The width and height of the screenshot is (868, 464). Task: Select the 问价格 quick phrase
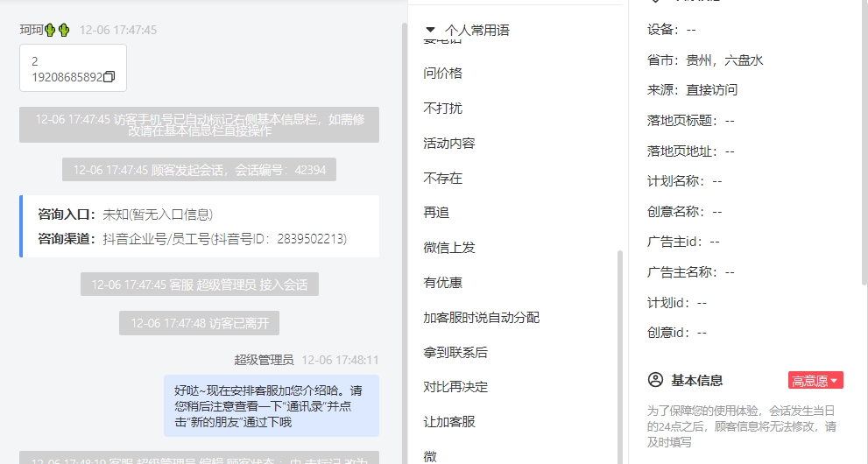point(443,73)
